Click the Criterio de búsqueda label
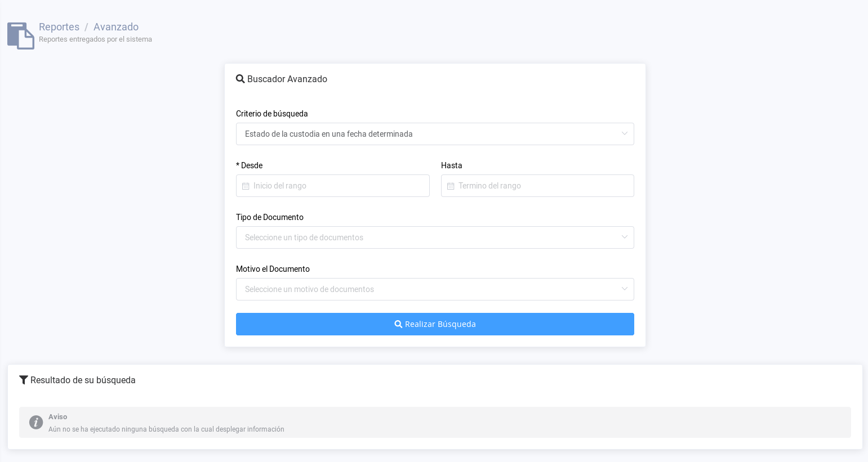 [x=272, y=114]
